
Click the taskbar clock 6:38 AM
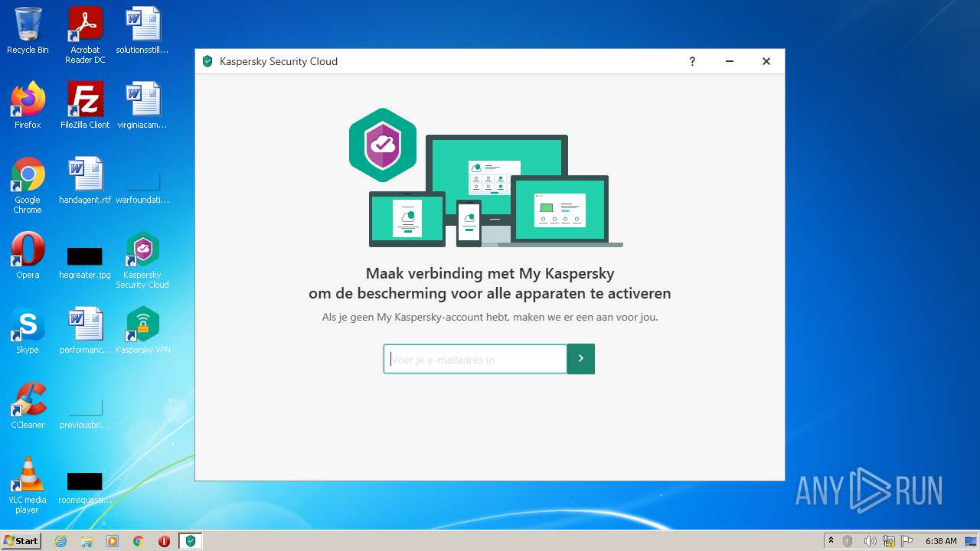[x=941, y=541]
